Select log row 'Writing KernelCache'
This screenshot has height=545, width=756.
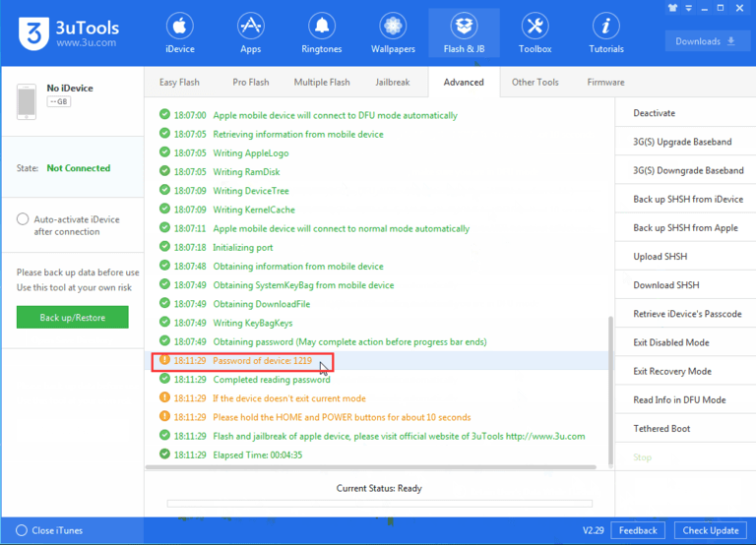pos(378,210)
